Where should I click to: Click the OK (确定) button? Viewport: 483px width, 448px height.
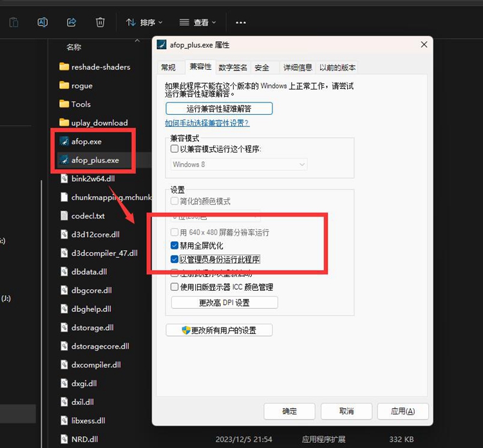click(290, 411)
